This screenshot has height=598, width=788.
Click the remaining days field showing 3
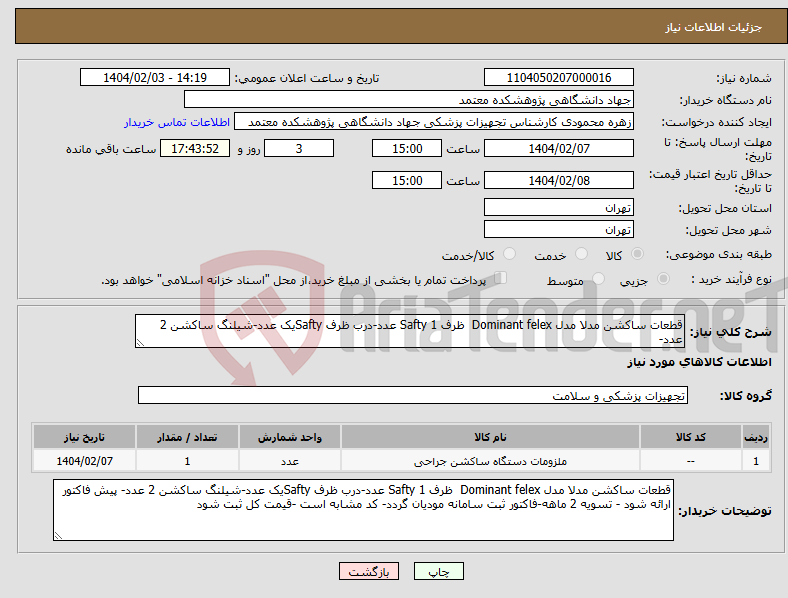pyautogui.click(x=299, y=148)
